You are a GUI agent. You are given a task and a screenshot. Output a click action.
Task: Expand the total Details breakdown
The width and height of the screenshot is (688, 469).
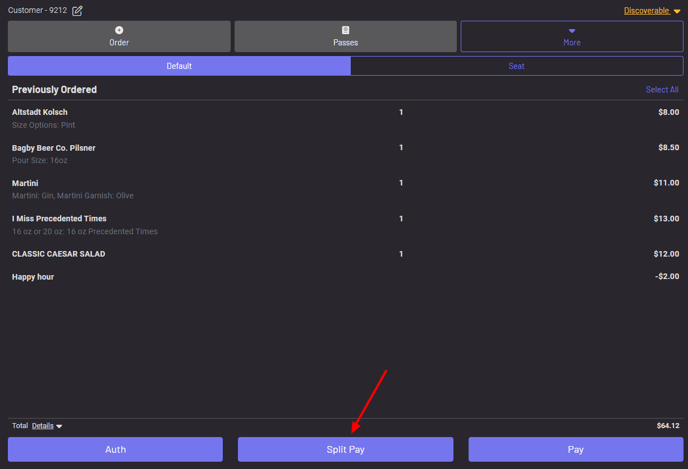(x=47, y=426)
